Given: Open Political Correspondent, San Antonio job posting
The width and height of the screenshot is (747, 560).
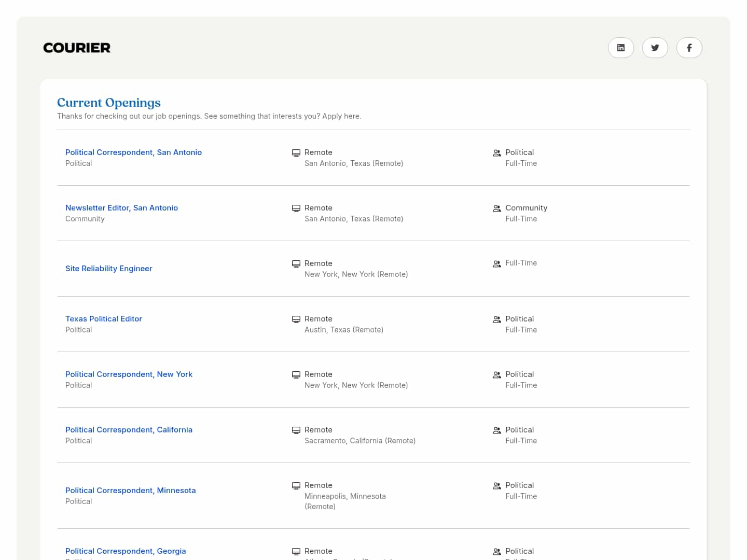Looking at the screenshot, I should 133,152.
